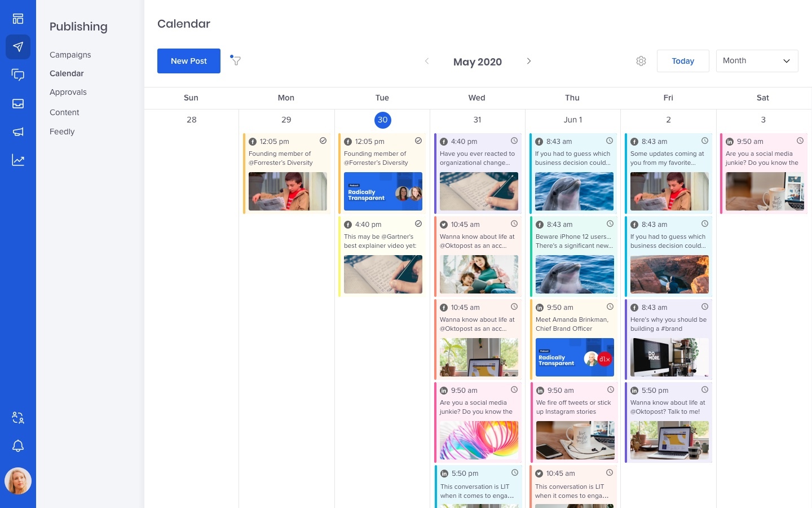Open the megaphone advocacy icon
The width and height of the screenshot is (812, 508).
point(18,132)
